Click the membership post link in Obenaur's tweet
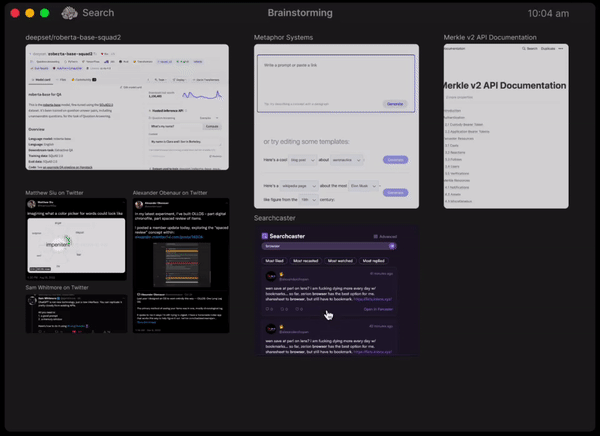This screenshot has height=436, width=600. (169, 237)
